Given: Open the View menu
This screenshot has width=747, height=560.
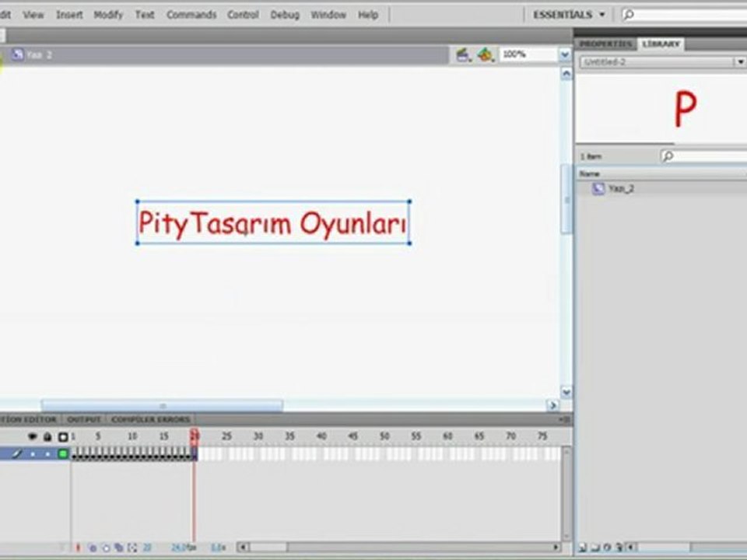Looking at the screenshot, I should [33, 15].
